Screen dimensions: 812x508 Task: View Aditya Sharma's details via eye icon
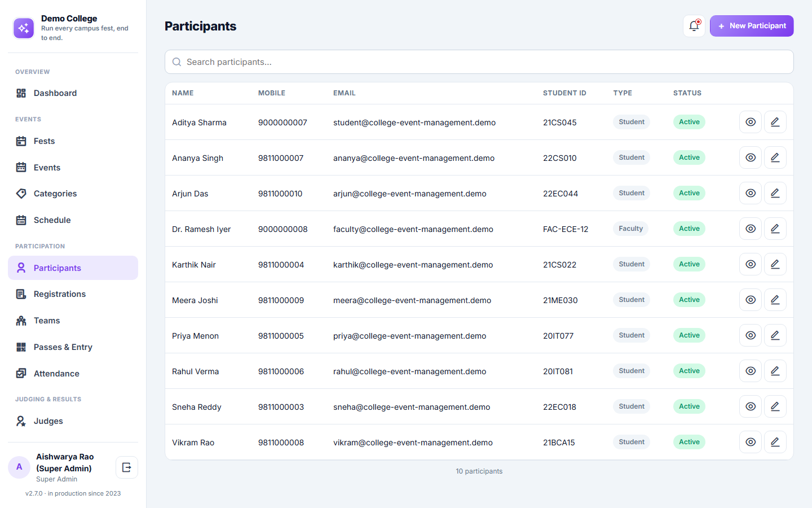point(751,122)
